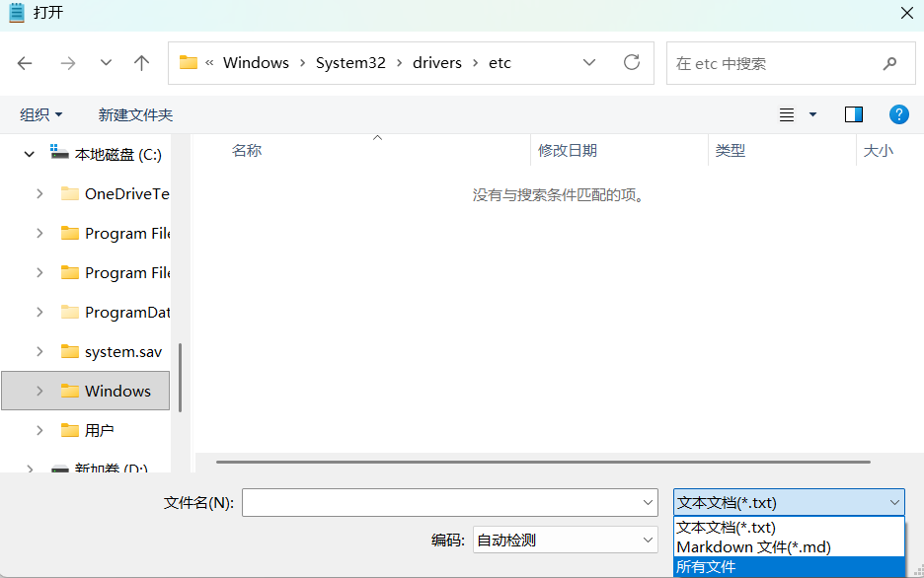Refresh the etc folder listing
The image size is (924, 578).
632,62
